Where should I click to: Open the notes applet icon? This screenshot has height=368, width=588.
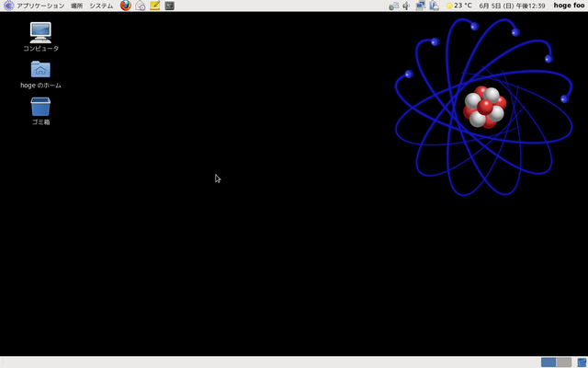155,6
